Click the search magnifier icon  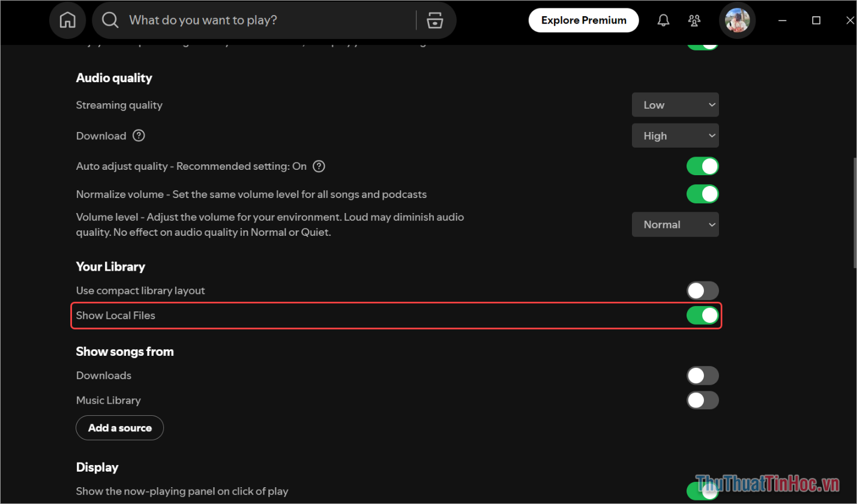[x=110, y=20]
